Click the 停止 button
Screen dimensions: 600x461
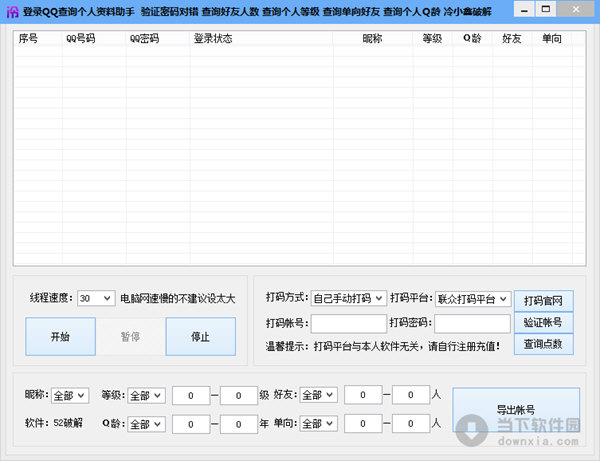coord(201,337)
